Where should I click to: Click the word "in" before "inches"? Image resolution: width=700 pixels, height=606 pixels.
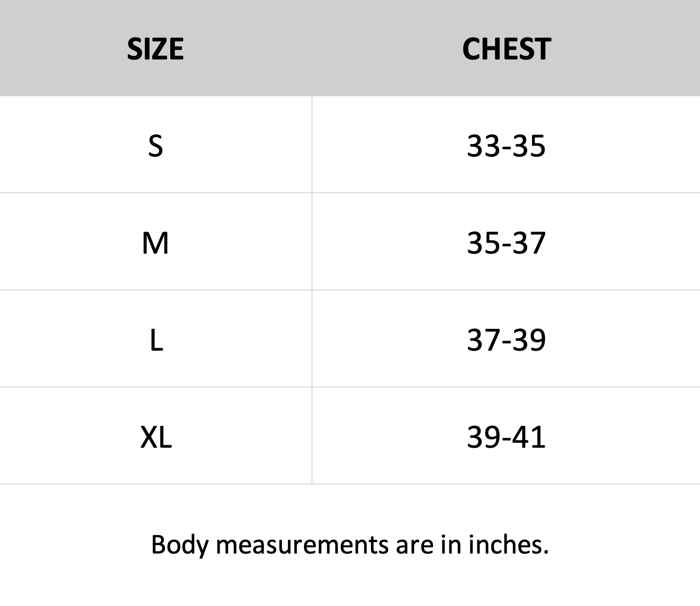point(451,544)
